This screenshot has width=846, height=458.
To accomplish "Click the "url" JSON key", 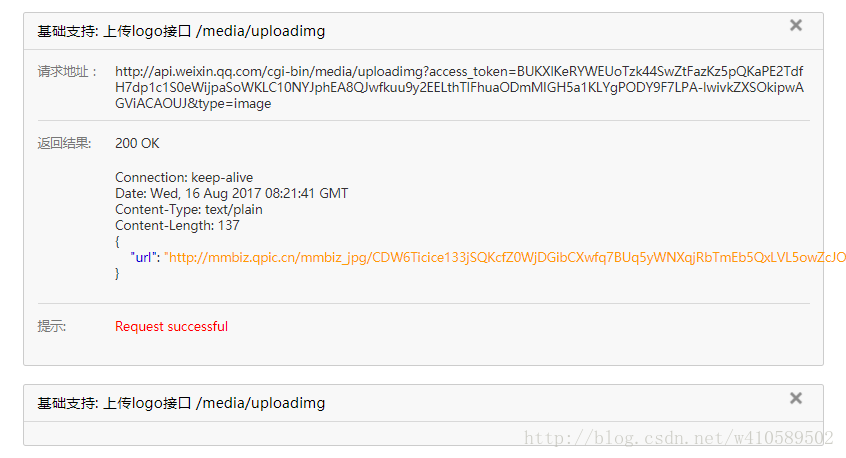I will [143, 257].
